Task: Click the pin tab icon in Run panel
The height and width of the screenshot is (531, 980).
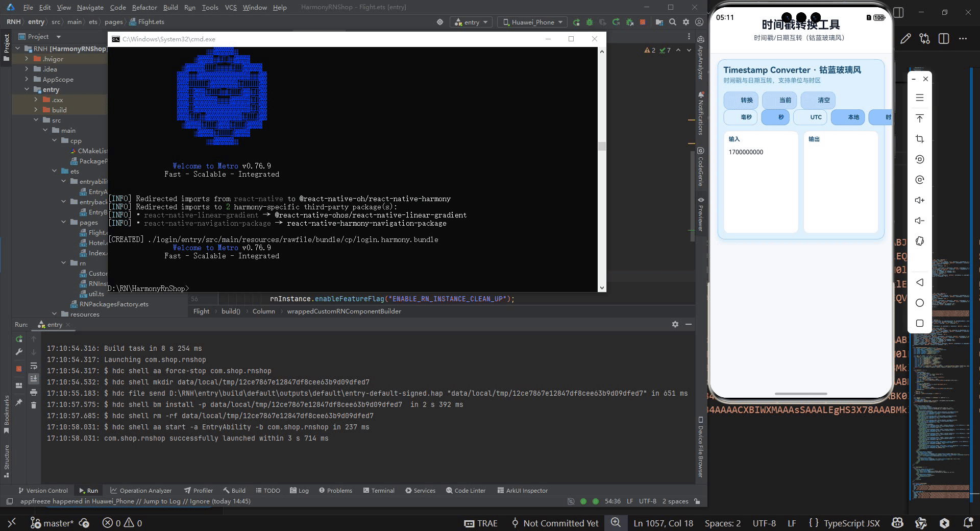Action: coord(19,402)
